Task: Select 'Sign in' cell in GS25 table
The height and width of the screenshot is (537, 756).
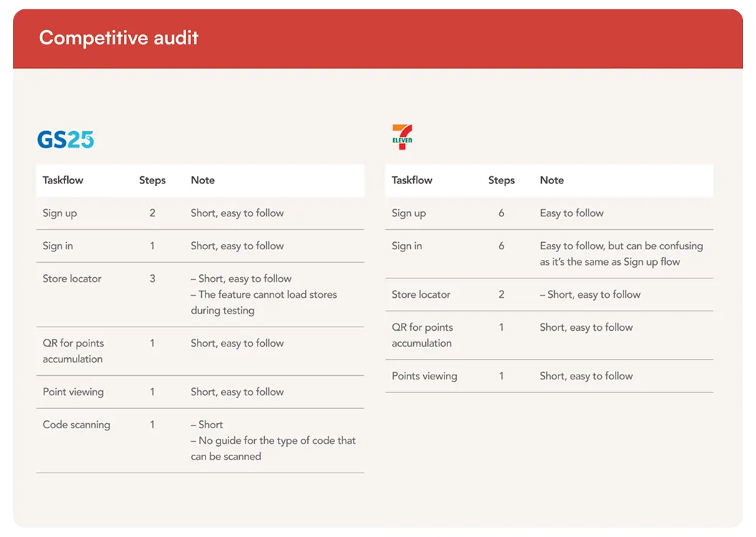Action: tap(58, 246)
